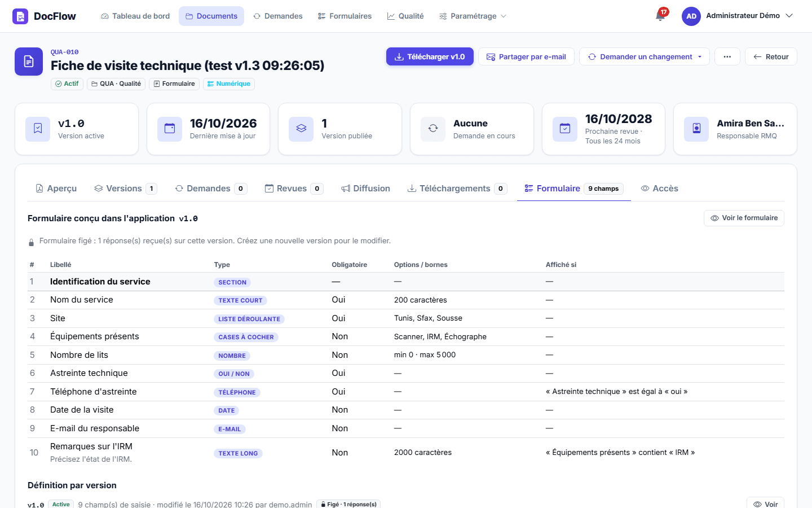Click the Actif status badge
Image resolution: width=812 pixels, height=508 pixels.
[x=67, y=84]
